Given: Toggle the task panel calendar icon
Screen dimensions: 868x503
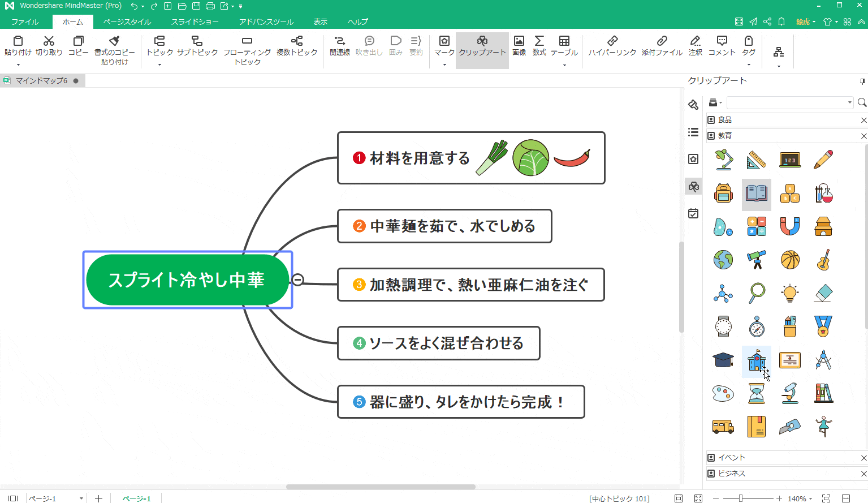Looking at the screenshot, I should point(693,213).
